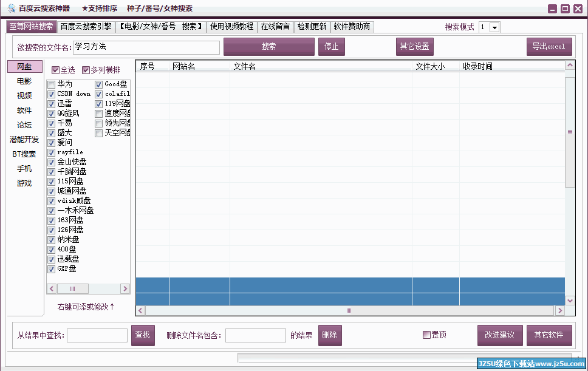Export results with 导出excel

[549, 47]
